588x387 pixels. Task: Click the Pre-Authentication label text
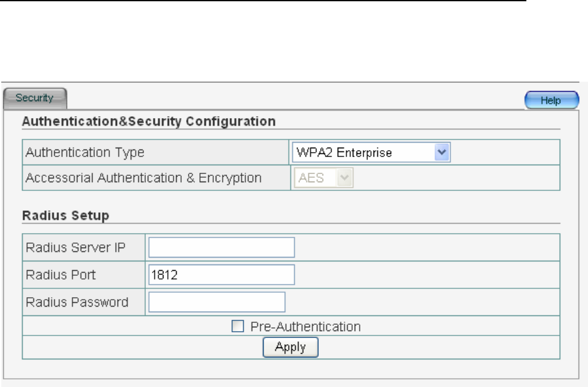coord(305,326)
